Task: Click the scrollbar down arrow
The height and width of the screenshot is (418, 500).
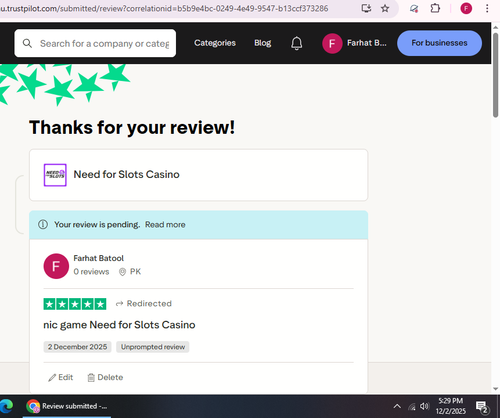Action: click(x=496, y=389)
